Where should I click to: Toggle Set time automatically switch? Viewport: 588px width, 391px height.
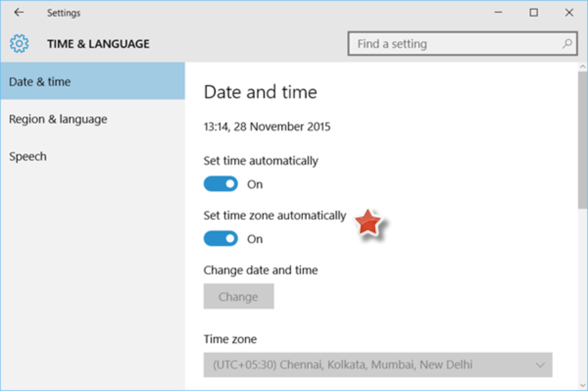tap(220, 184)
